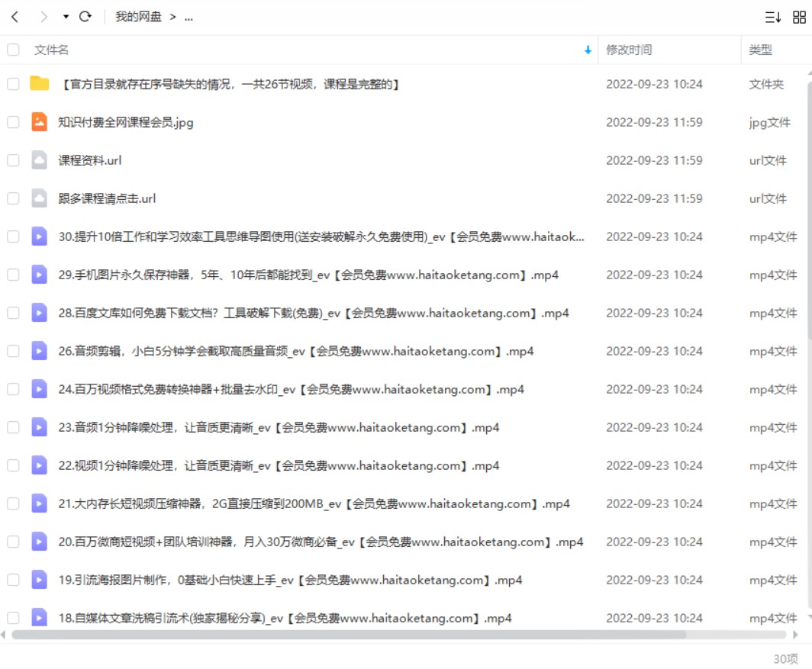Open the sort order menu icon
The height and width of the screenshot is (669, 812).
(x=772, y=17)
